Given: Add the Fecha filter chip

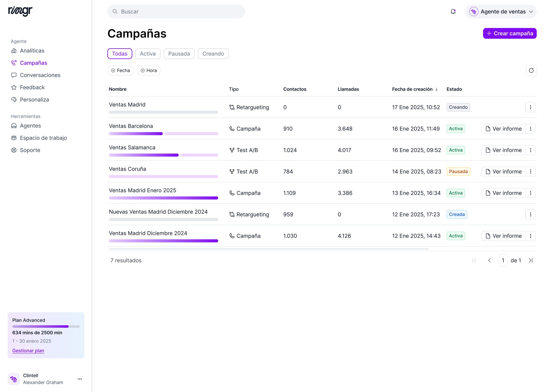Looking at the screenshot, I should click(x=120, y=71).
